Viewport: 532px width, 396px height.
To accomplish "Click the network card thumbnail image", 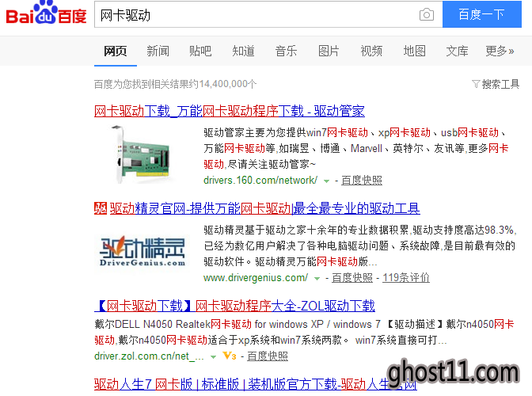I will (x=141, y=154).
